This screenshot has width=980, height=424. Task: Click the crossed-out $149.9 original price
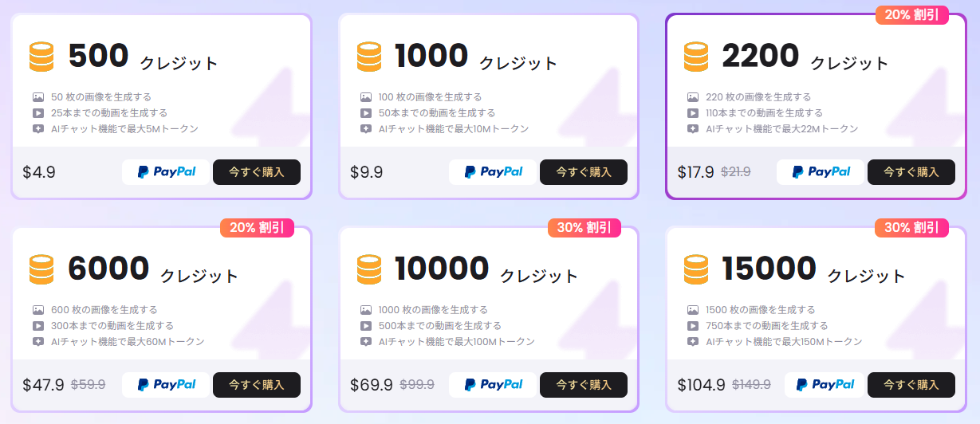751,385
